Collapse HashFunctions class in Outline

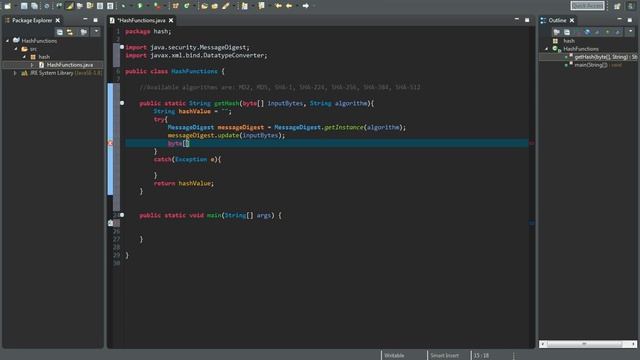[x=547, y=49]
